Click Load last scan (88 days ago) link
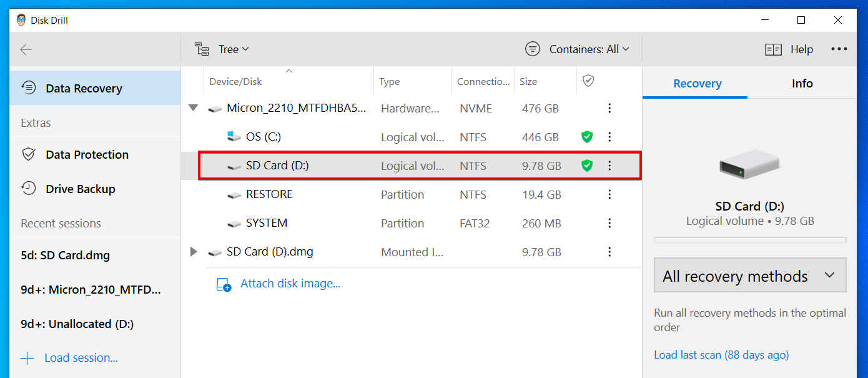The image size is (868, 378). pos(721,355)
